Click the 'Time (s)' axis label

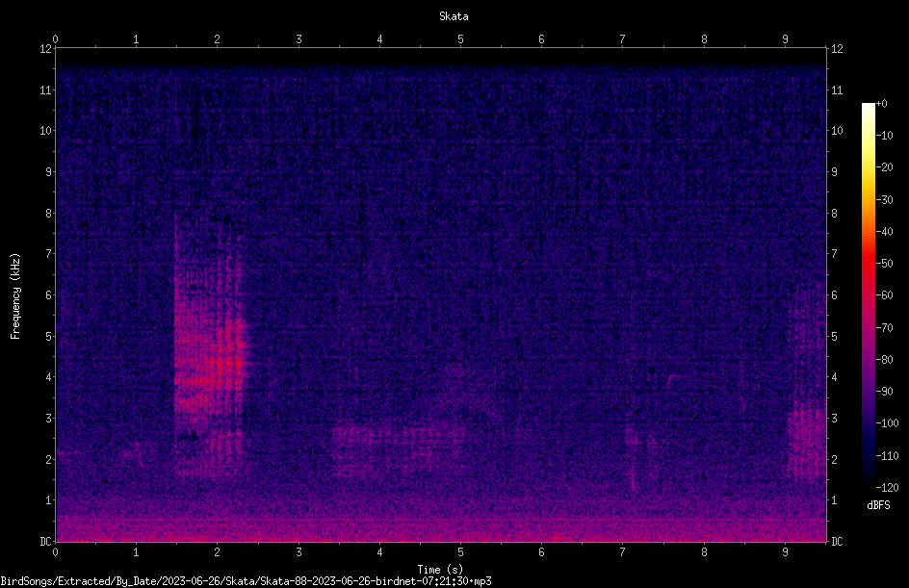(441, 570)
